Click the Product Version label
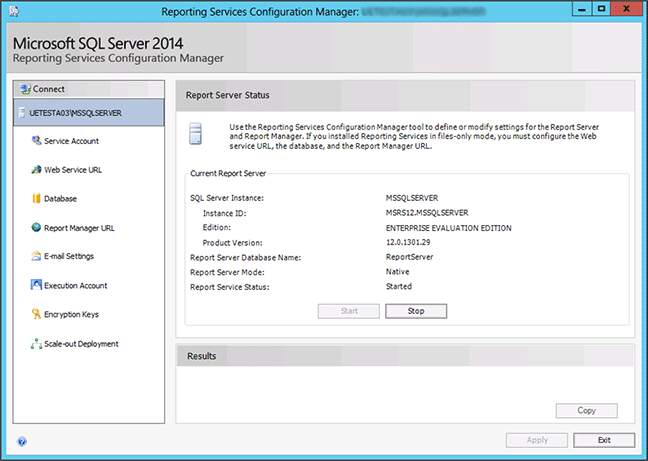648x461 pixels. [x=232, y=243]
